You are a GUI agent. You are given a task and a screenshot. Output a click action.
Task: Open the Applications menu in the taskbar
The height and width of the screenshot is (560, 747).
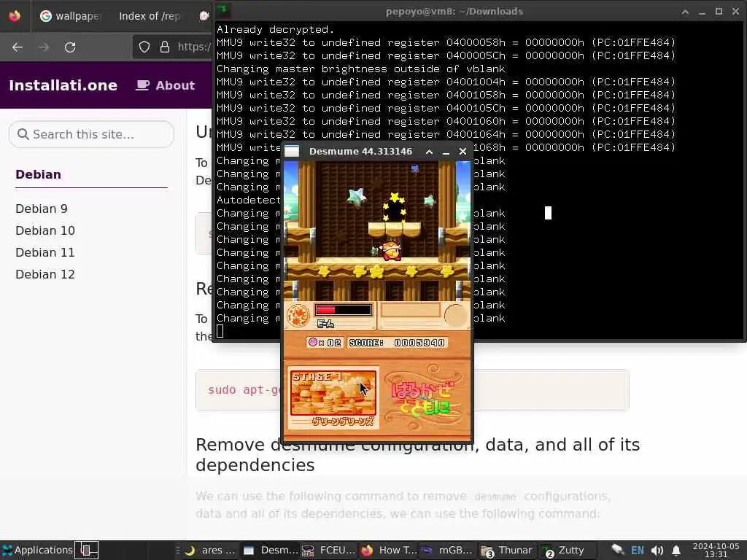(x=37, y=550)
